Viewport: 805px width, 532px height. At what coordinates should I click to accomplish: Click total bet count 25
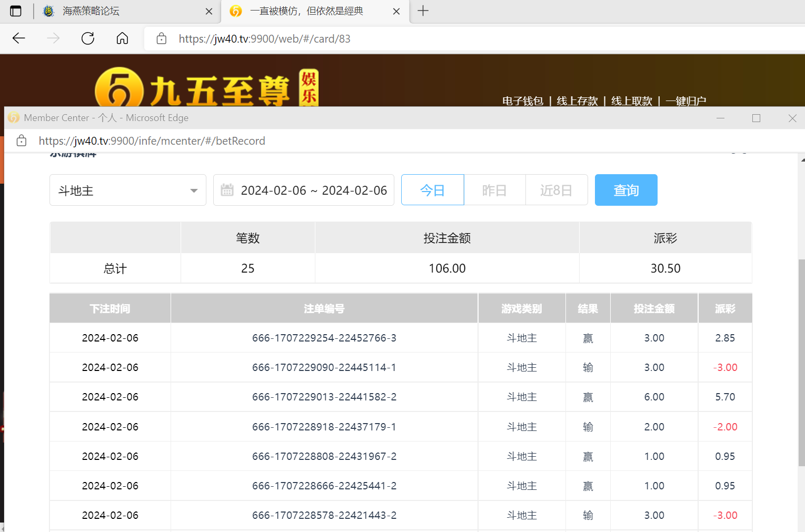[x=248, y=268]
